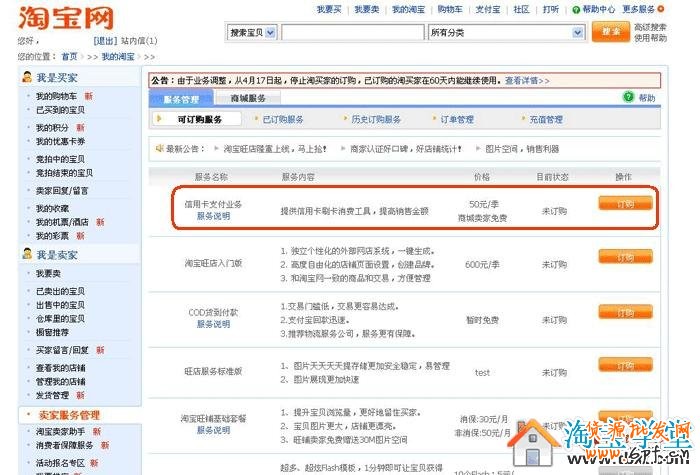Switch to the 商城服务 tab
Viewport: 700px width, 475px height.
coord(247,99)
